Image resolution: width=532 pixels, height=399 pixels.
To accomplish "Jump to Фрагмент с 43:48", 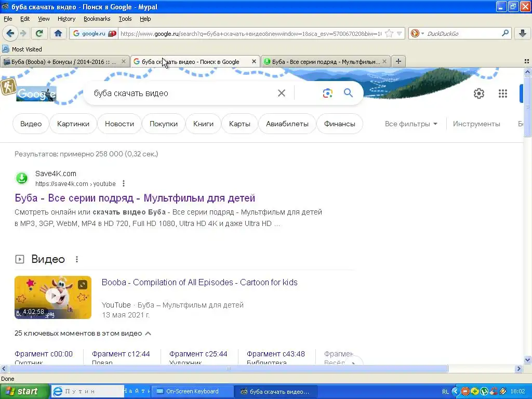I will pos(275,354).
